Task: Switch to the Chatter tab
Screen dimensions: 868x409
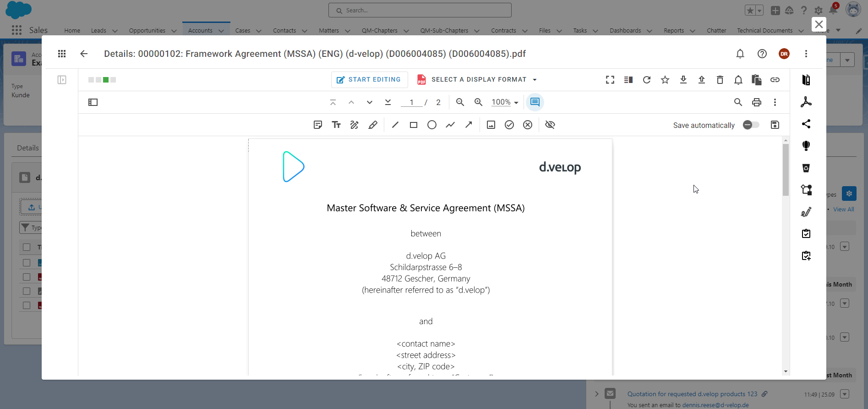Action: pyautogui.click(x=716, y=31)
